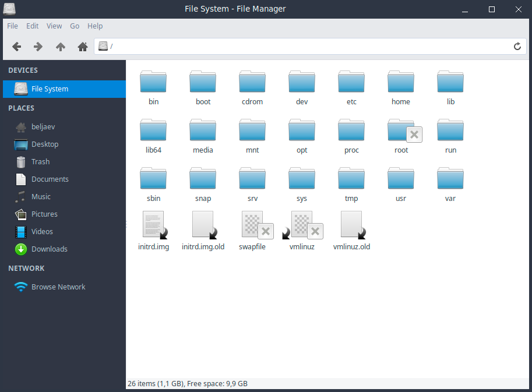
Task: Select the vmlinuz.old file icon
Action: [353, 224]
